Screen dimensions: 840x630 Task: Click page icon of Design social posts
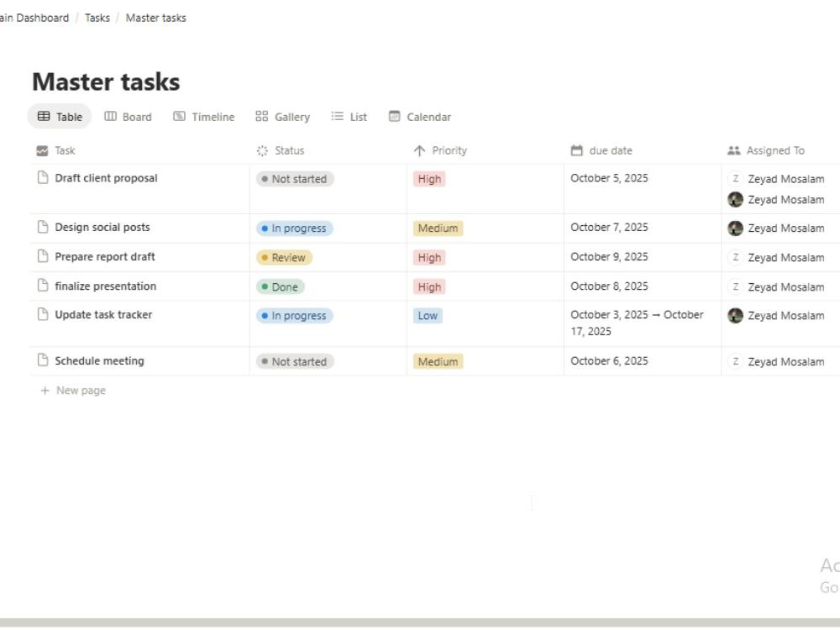click(x=43, y=227)
